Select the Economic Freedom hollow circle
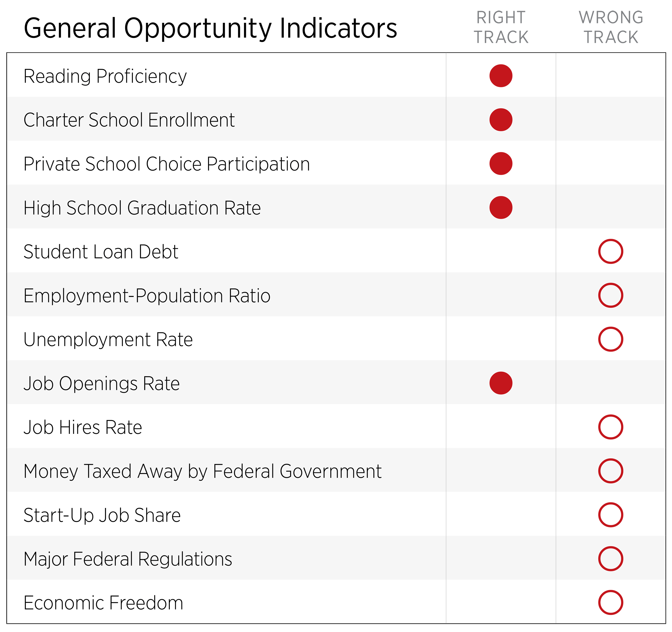This screenshot has height=632, width=672. click(x=610, y=603)
